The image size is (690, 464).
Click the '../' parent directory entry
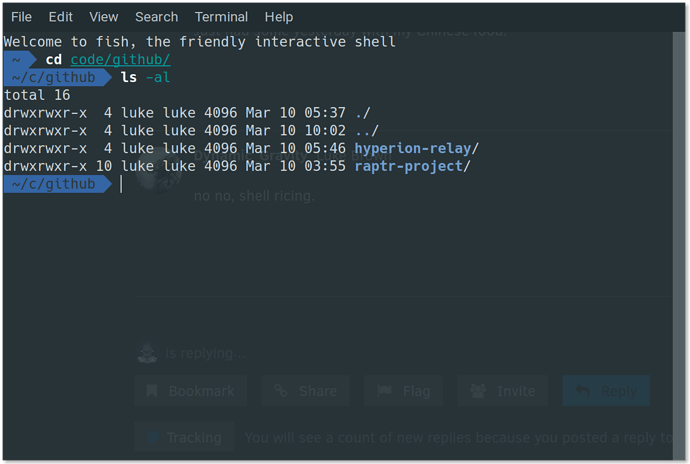(x=367, y=131)
